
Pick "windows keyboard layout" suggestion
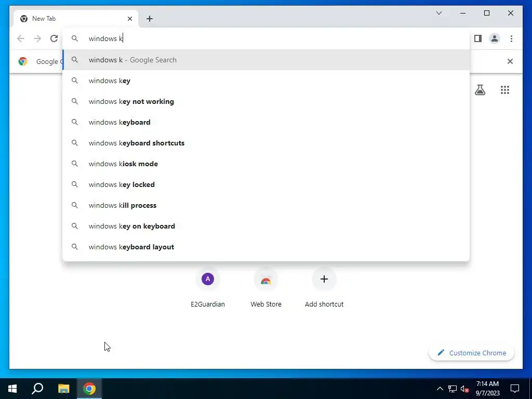[266, 247]
